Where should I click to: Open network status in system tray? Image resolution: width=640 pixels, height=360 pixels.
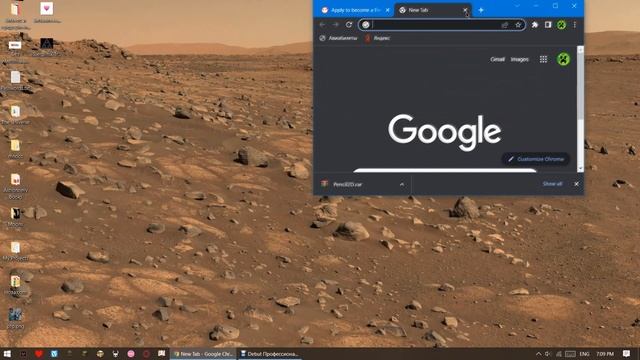point(559,354)
